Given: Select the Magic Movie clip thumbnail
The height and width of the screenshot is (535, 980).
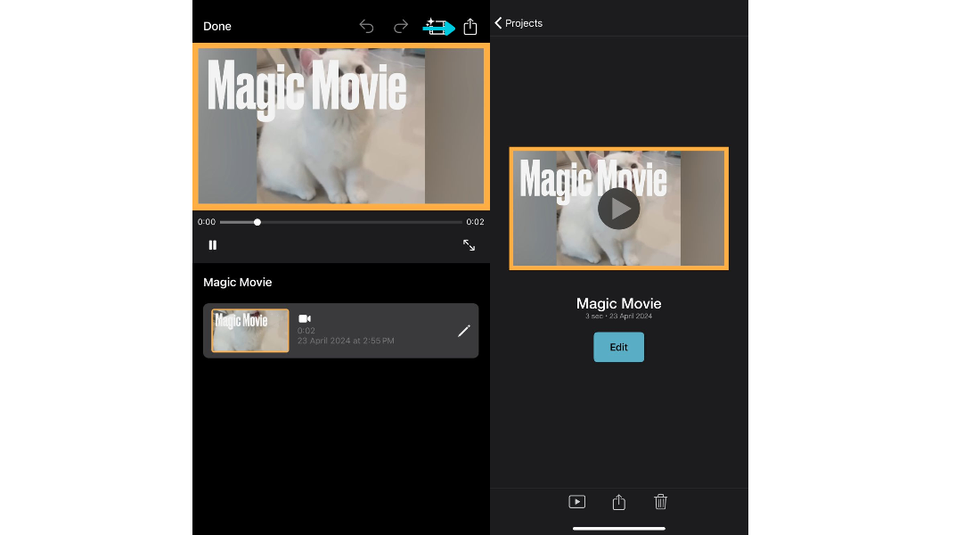Looking at the screenshot, I should click(x=250, y=331).
